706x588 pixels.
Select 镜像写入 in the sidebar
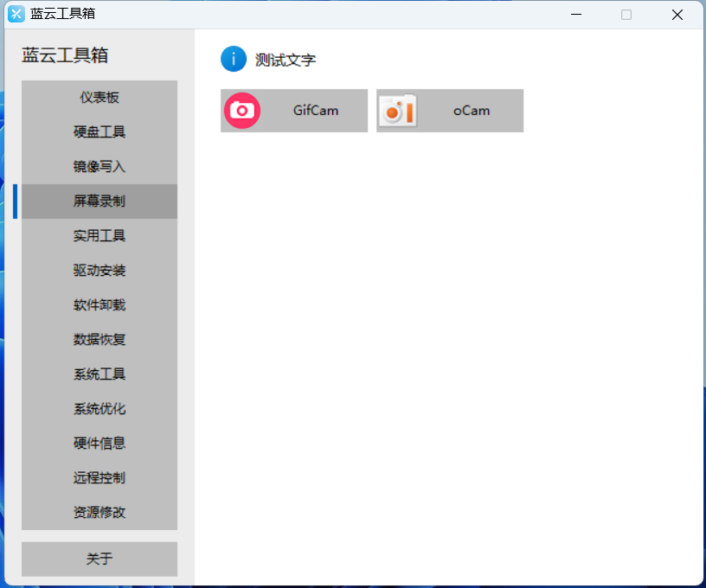pos(99,167)
